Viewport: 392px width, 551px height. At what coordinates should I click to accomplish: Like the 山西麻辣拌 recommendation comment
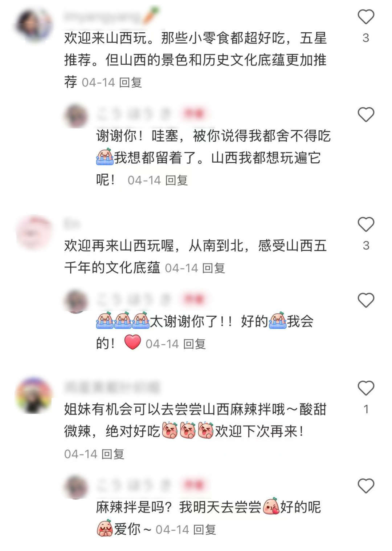click(x=366, y=388)
